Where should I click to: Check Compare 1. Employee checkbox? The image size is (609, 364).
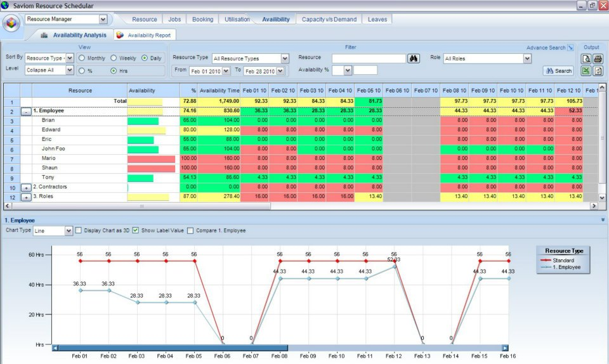pyautogui.click(x=190, y=230)
